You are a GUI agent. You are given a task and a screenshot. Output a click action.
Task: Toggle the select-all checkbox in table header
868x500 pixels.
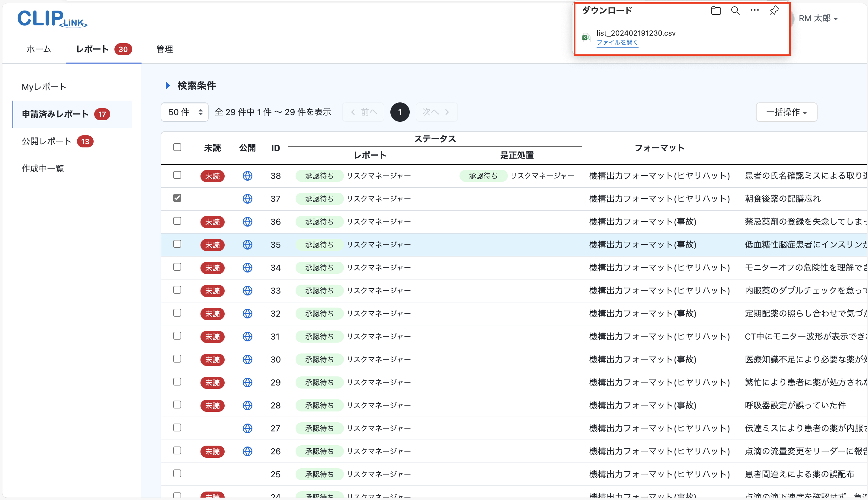click(x=177, y=147)
